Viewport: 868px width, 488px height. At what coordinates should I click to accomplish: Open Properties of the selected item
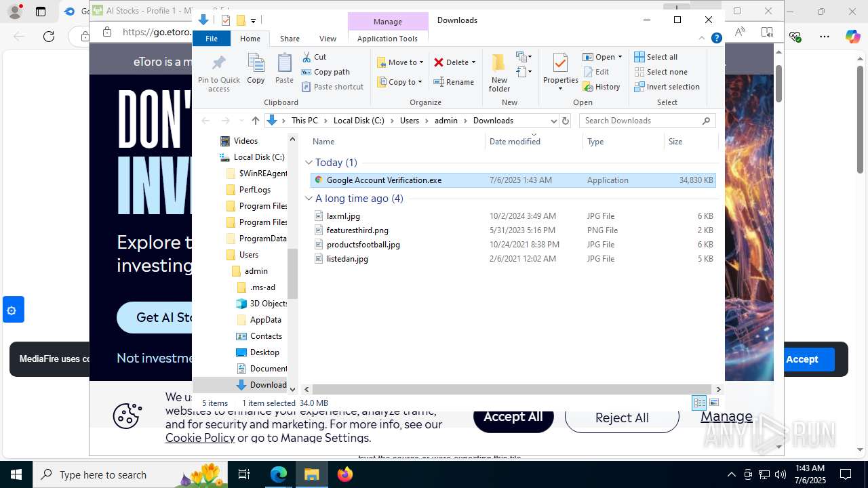[x=560, y=73]
